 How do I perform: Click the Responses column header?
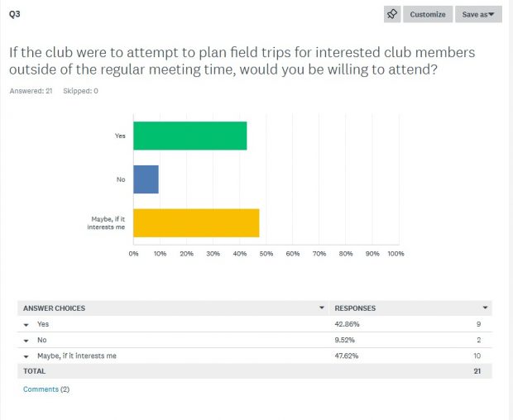354,308
